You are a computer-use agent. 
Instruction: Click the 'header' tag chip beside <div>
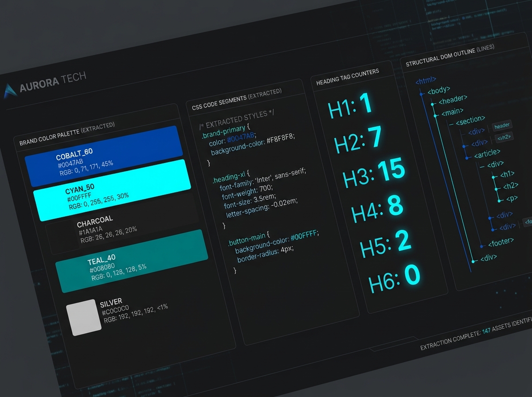pos(502,127)
